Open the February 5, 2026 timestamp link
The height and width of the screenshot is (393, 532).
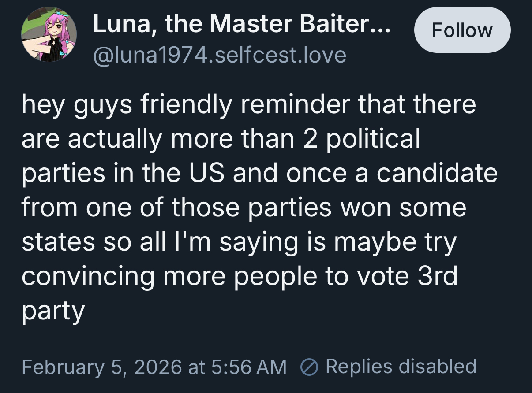point(101,367)
